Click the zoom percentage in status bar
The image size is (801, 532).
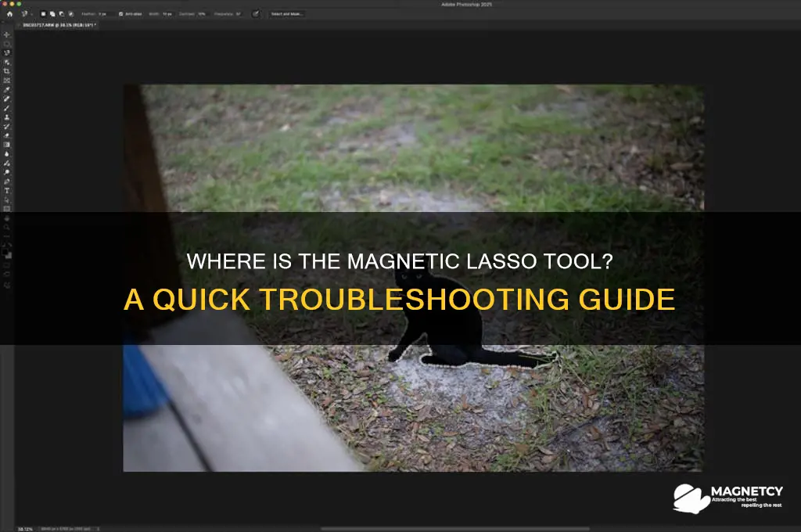(x=25, y=529)
